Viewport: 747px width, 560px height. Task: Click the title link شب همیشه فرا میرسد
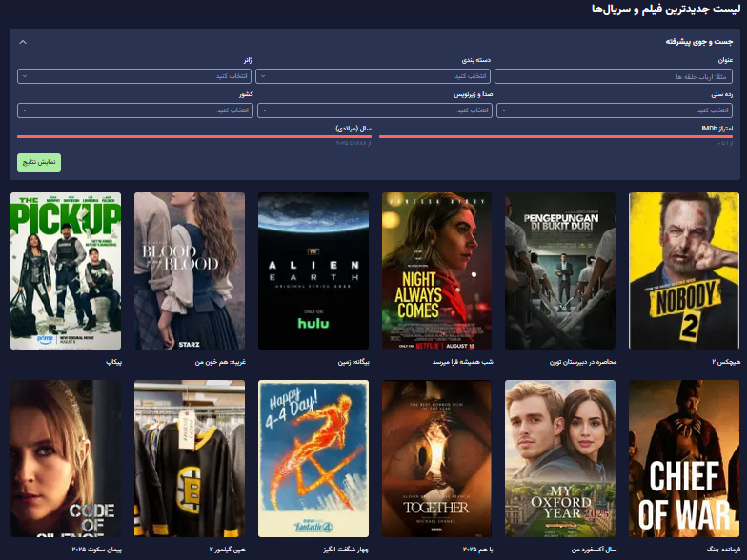click(463, 362)
